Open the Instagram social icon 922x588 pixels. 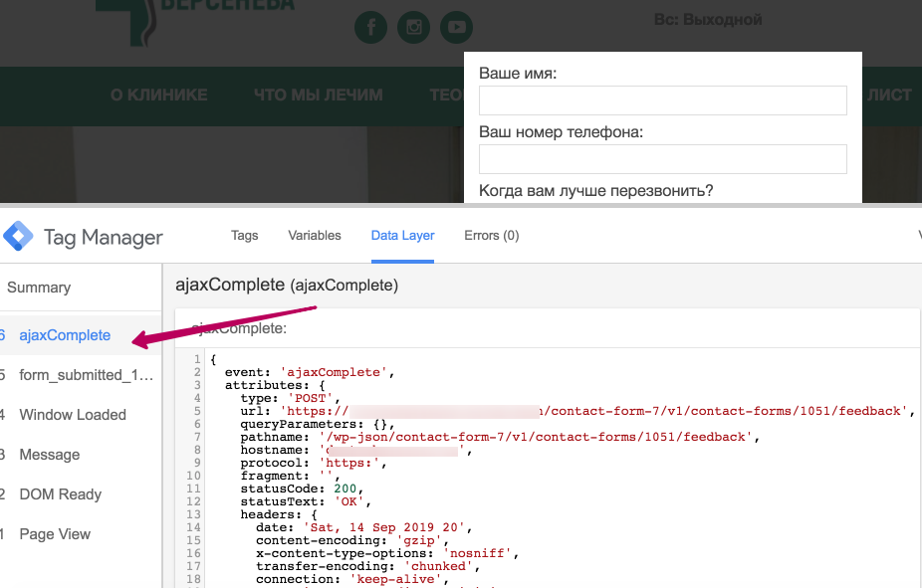pos(414,27)
